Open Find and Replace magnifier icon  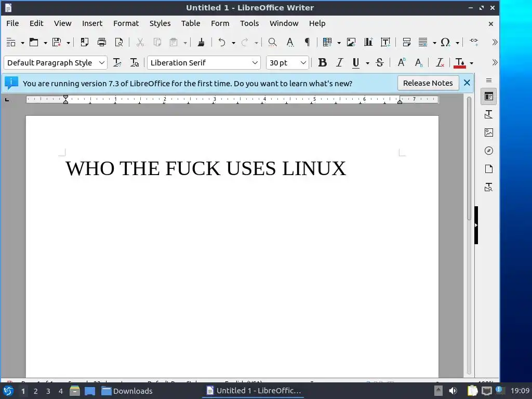click(x=272, y=42)
